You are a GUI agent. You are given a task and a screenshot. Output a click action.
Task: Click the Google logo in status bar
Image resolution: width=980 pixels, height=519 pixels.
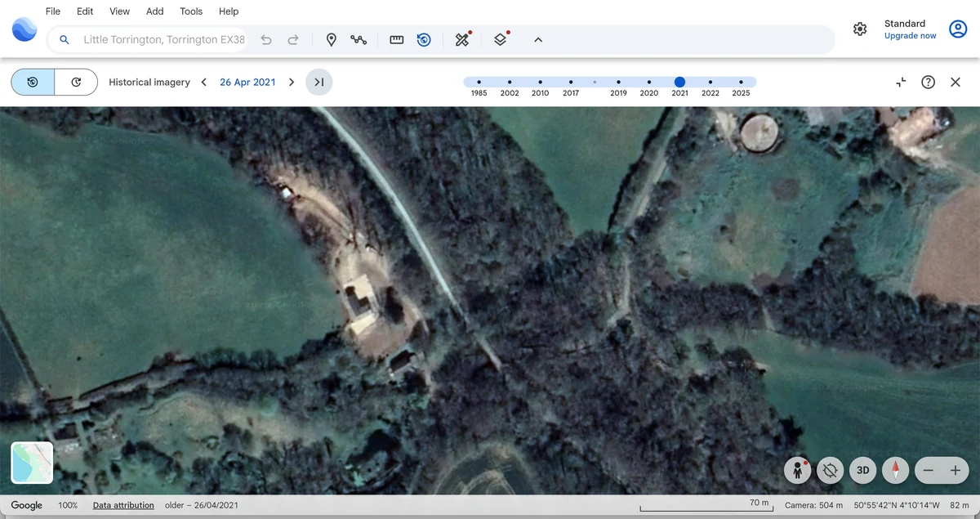tap(27, 505)
